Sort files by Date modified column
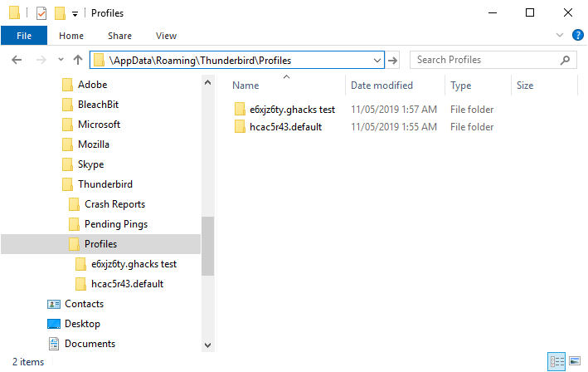The image size is (588, 372). [381, 86]
